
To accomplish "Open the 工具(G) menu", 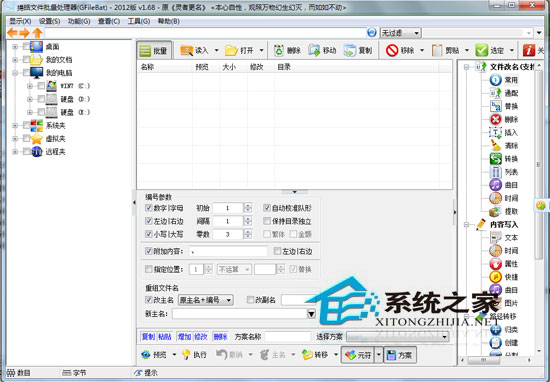I will [139, 21].
